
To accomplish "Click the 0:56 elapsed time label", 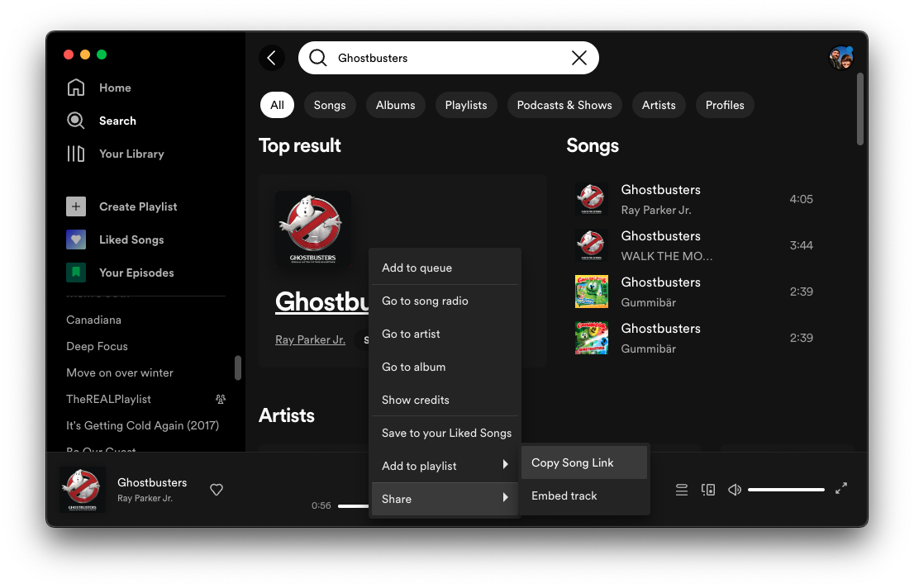I will point(321,506).
